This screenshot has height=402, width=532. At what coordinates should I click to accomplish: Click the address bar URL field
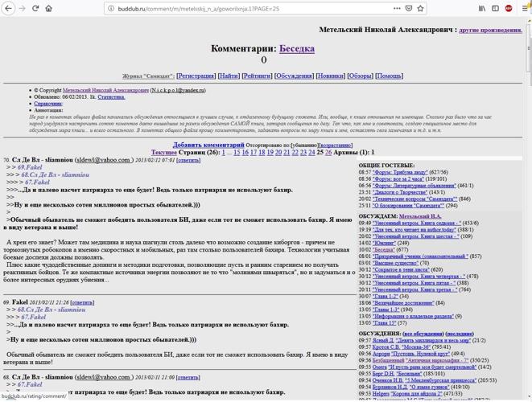click(x=241, y=9)
